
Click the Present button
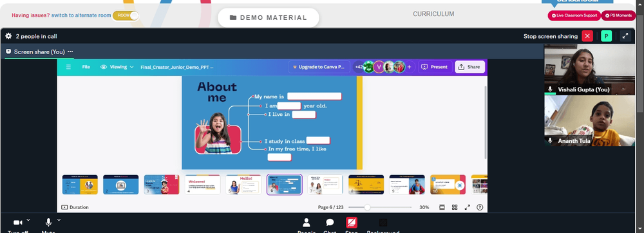pos(435,67)
